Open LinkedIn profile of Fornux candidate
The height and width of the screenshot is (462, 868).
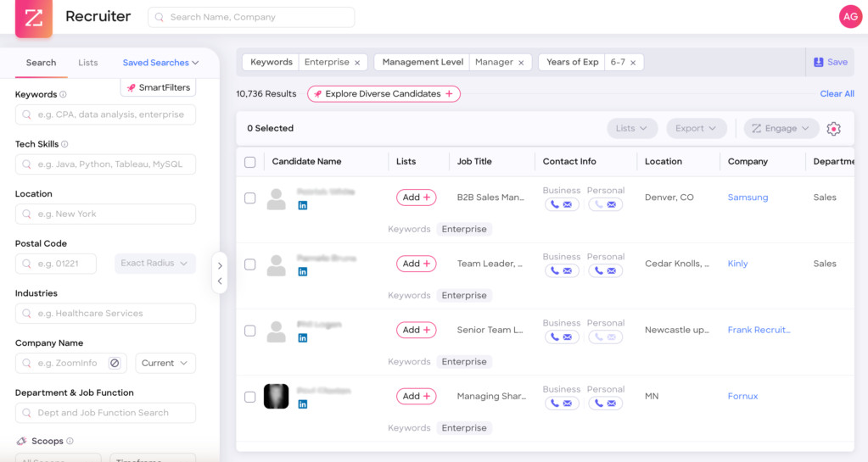(303, 404)
